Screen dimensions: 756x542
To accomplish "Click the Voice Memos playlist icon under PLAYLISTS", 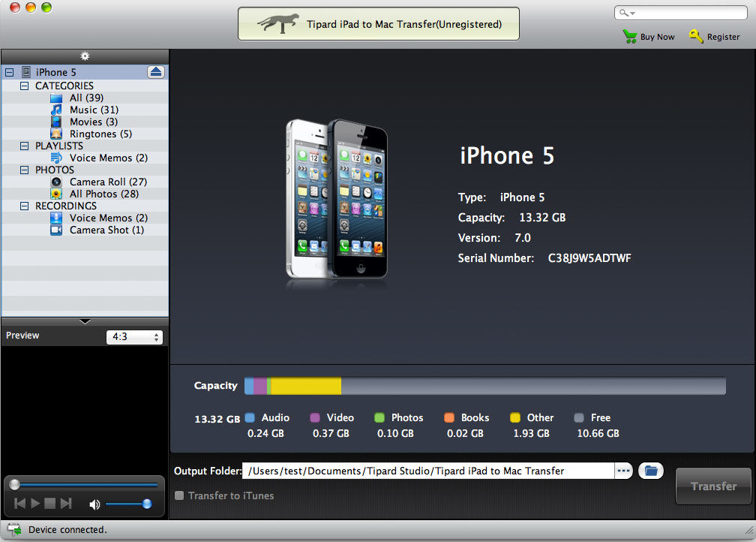I will pos(56,158).
